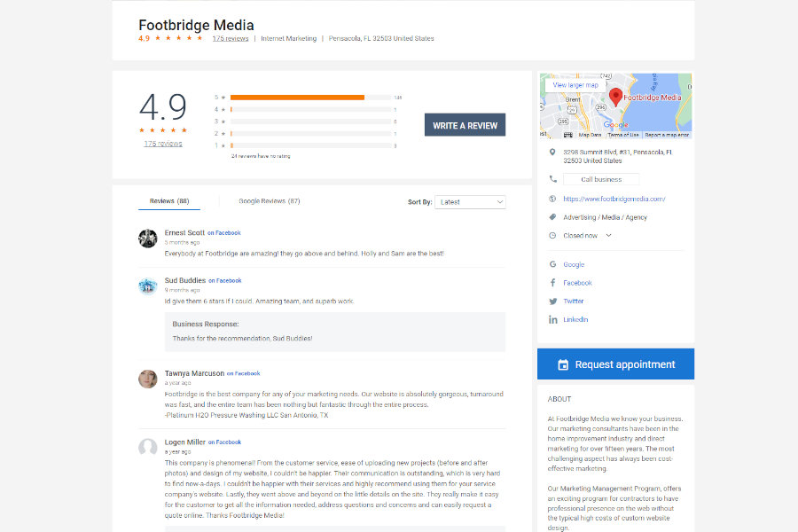Screen dimensions: 798x532
Task: Click the clock icon beside Closed now
Action: [552, 235]
